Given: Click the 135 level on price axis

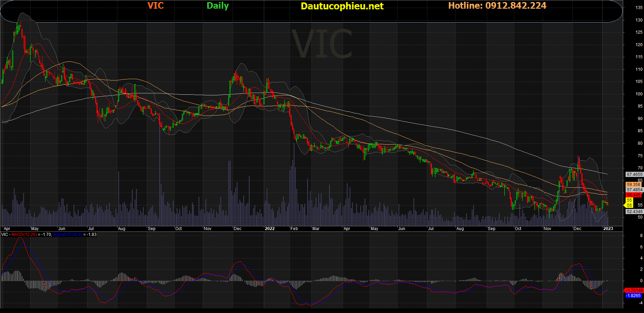Looking at the screenshot, I should 638,8.
